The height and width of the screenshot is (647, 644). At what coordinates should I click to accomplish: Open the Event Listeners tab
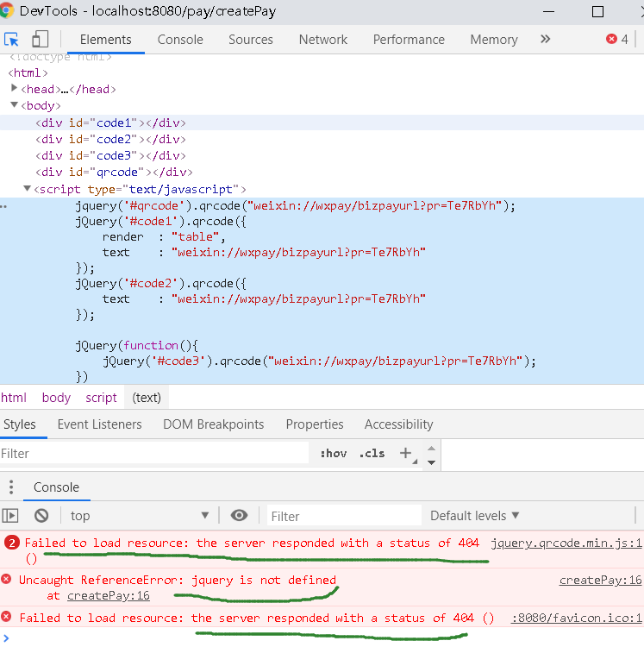pos(99,424)
